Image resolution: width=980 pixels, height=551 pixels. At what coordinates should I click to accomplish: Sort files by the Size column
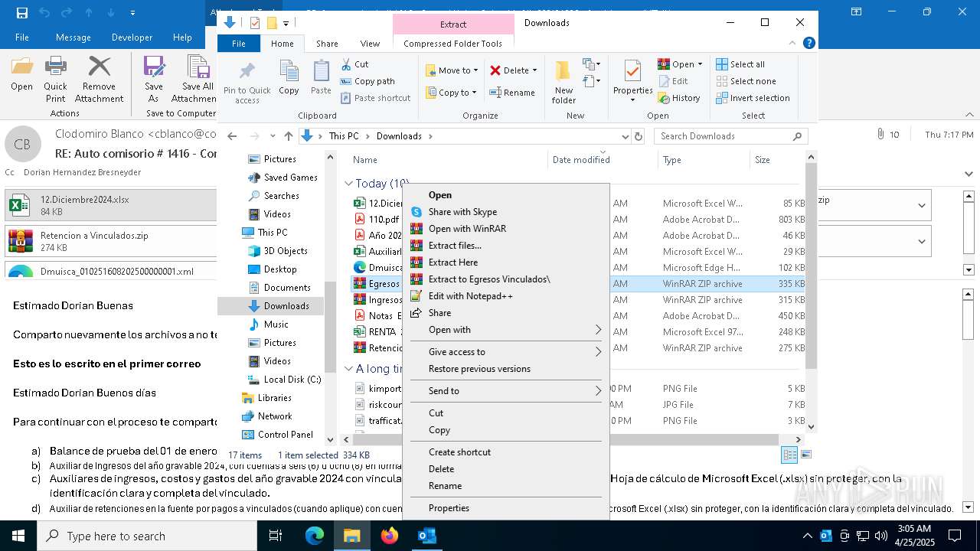point(763,160)
